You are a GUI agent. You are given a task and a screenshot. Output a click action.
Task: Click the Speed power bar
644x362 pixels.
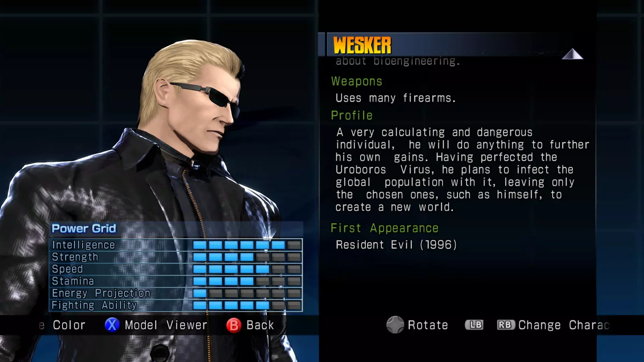(x=247, y=269)
